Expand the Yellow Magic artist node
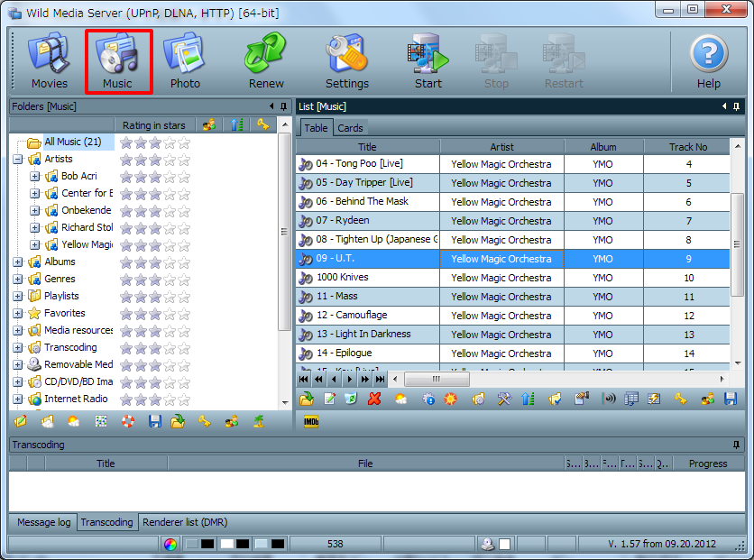Viewport: 754px width, 560px height. pos(34,244)
